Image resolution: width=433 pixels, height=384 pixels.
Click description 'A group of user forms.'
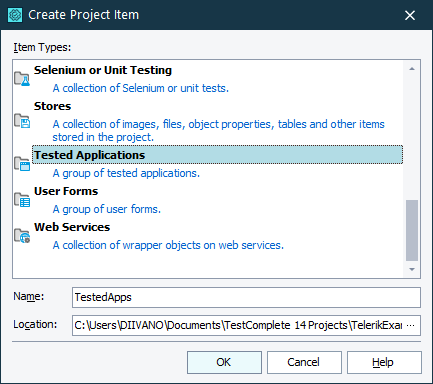tap(107, 209)
